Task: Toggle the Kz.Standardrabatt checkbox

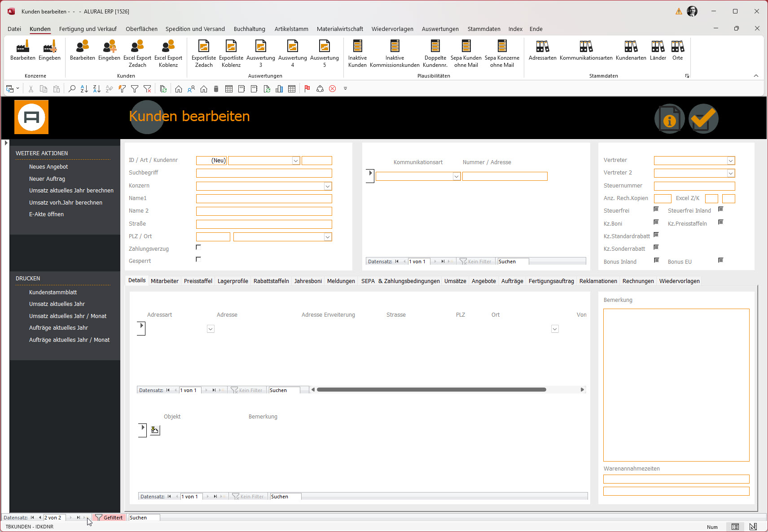Action: pos(656,235)
